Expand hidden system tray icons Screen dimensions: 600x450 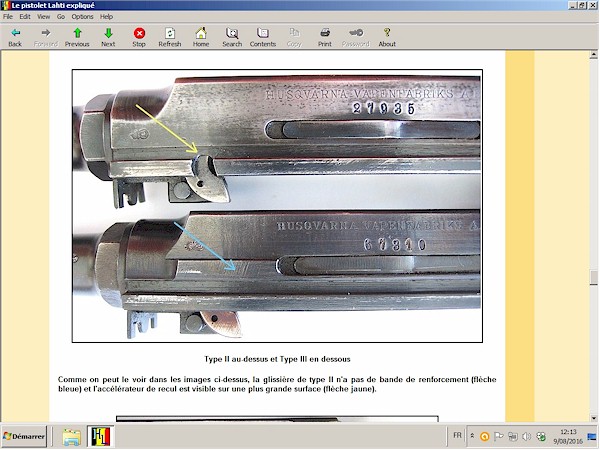(x=472, y=436)
